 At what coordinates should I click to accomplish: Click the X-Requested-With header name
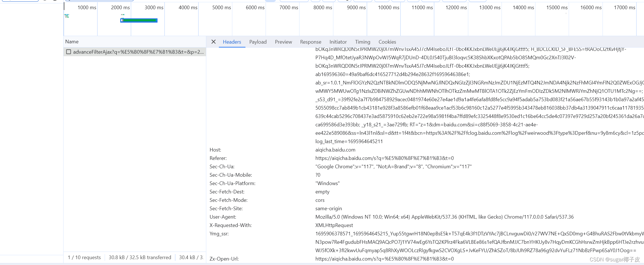[231, 225]
